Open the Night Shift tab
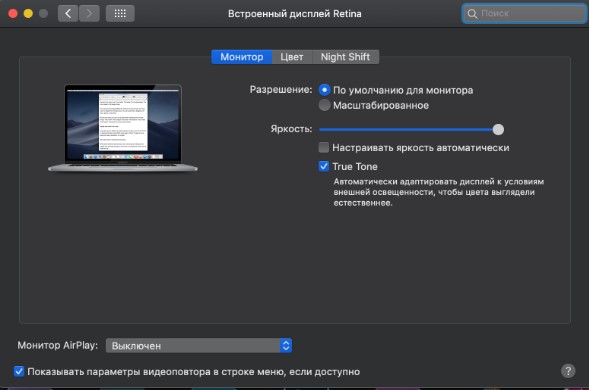 coord(345,57)
